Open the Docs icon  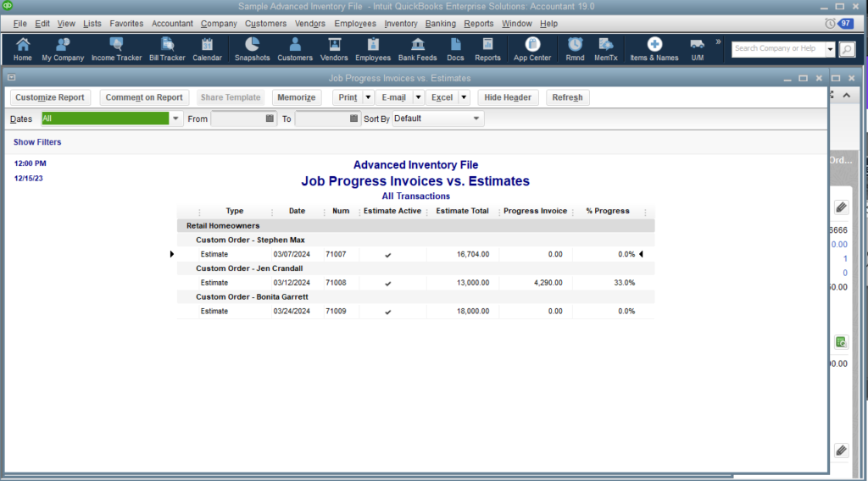[x=455, y=48]
